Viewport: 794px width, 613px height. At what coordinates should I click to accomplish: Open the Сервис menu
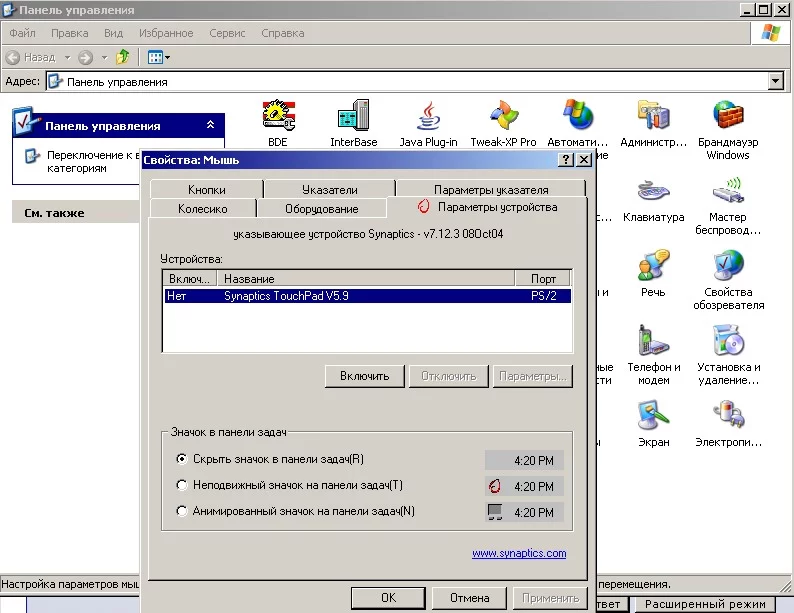point(227,33)
